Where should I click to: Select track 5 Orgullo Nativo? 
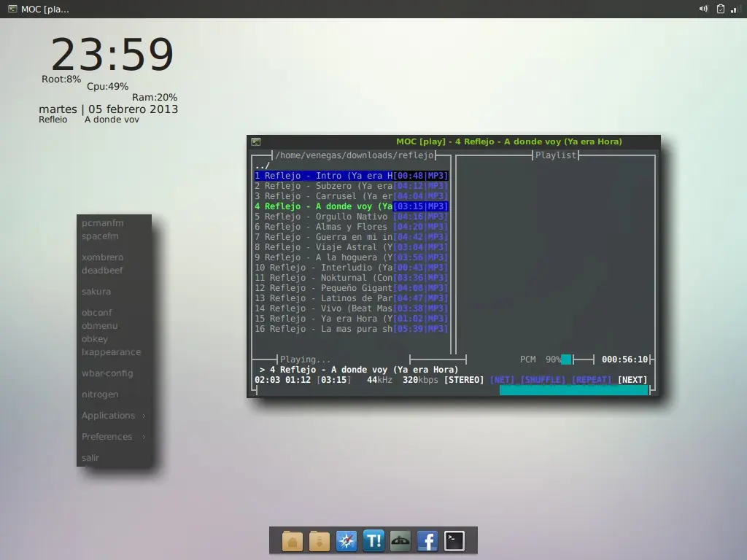[351, 217]
